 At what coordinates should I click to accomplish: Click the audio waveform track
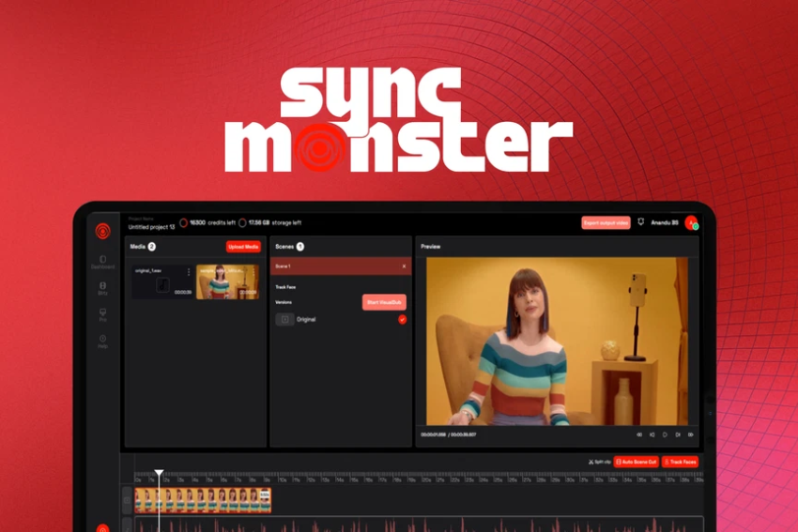click(x=419, y=524)
